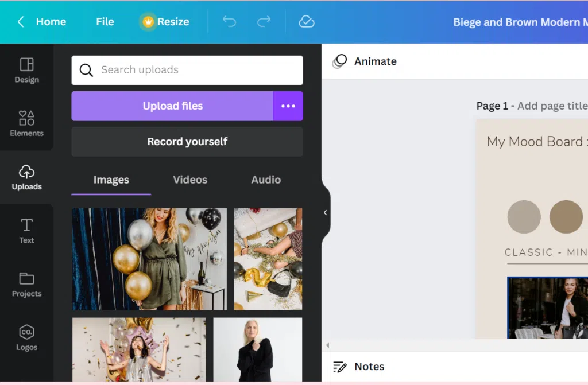Switch to the Videos tab
This screenshot has height=385, width=588.
click(190, 180)
